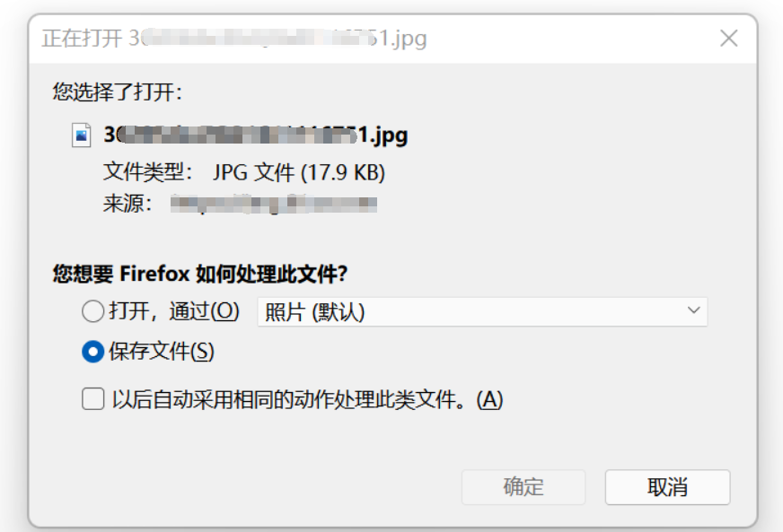Image resolution: width=783 pixels, height=532 pixels.
Task: Click the blurred source address after 来源
Action: coord(274,205)
